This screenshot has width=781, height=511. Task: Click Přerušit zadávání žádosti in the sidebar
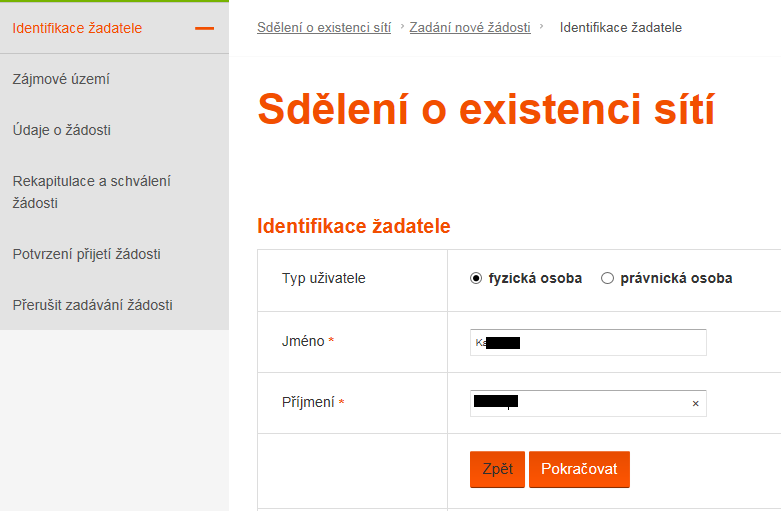coord(93,305)
